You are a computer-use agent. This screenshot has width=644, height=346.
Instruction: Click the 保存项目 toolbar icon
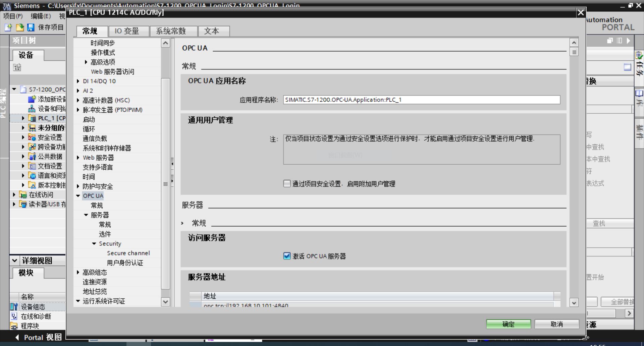(x=31, y=28)
